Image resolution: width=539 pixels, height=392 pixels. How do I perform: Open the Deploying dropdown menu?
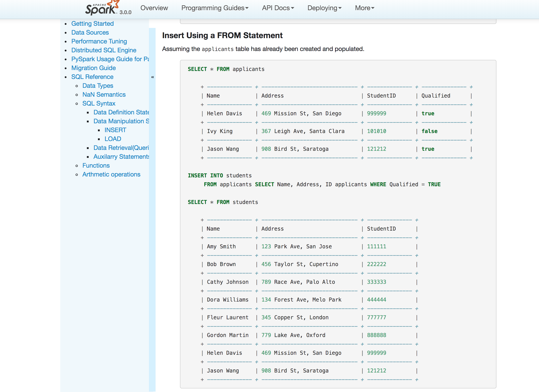[x=324, y=8]
